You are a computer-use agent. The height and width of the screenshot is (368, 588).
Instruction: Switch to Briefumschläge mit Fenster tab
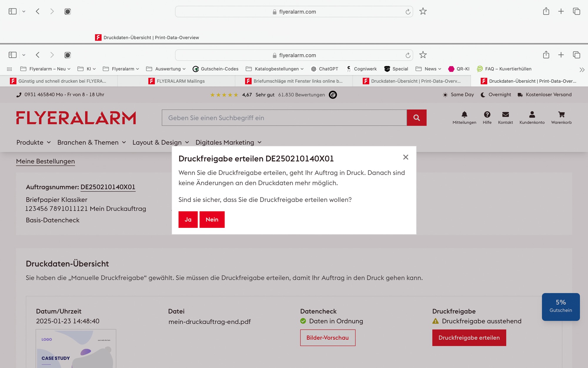pyautogui.click(x=294, y=81)
